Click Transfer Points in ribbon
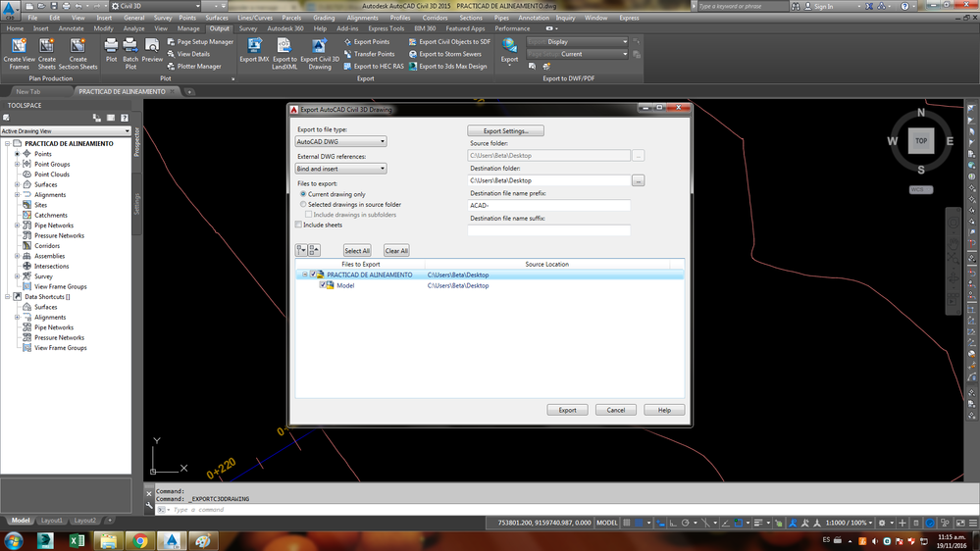Image resolution: width=980 pixels, height=551 pixels. pos(370,54)
